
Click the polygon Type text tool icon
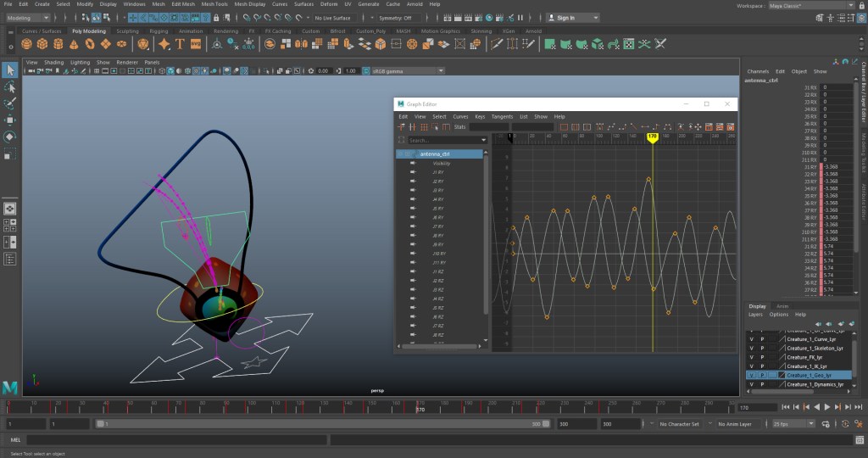point(180,44)
